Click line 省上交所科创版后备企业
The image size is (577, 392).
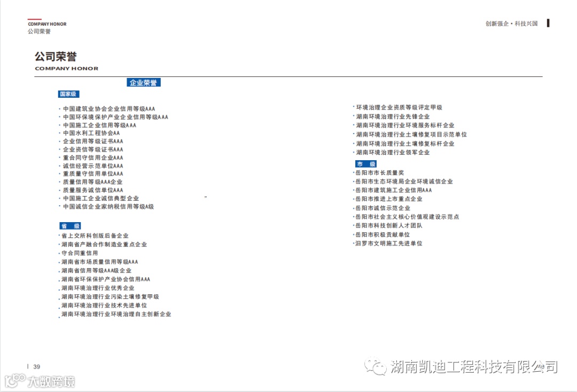95,236
